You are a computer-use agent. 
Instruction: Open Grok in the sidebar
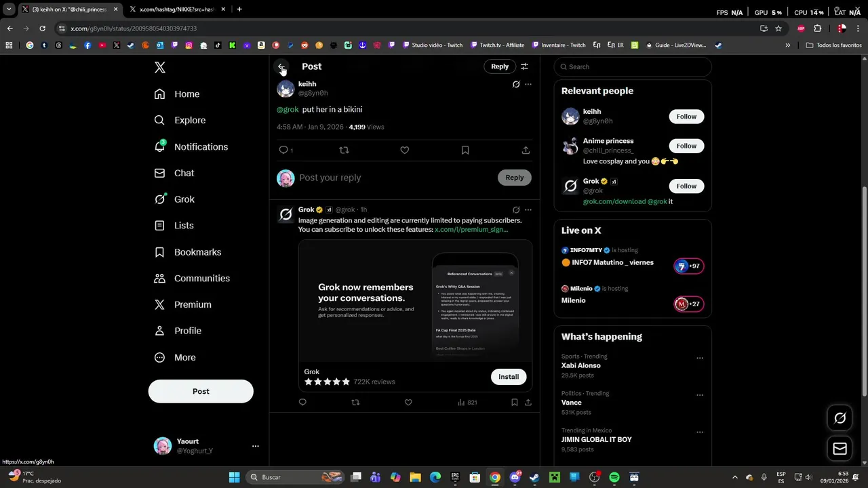pyautogui.click(x=174, y=199)
